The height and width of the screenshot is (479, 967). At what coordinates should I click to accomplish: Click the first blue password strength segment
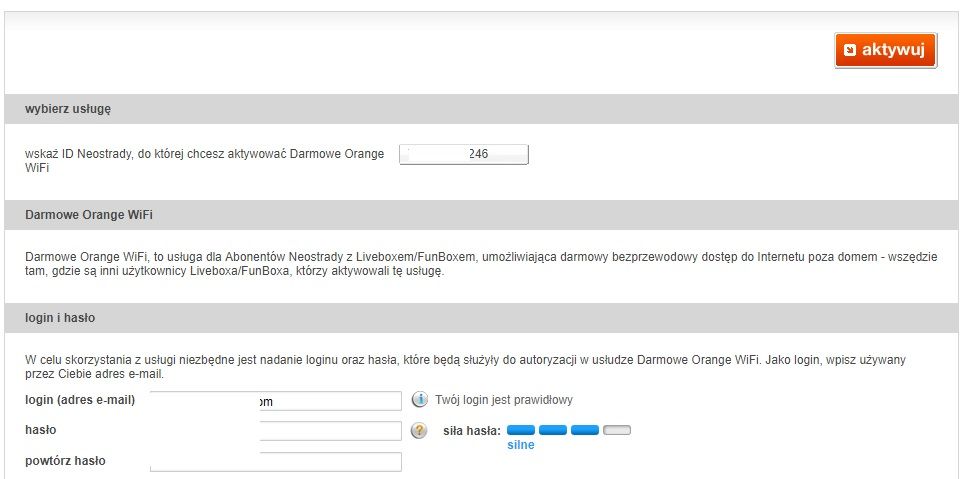click(x=521, y=430)
